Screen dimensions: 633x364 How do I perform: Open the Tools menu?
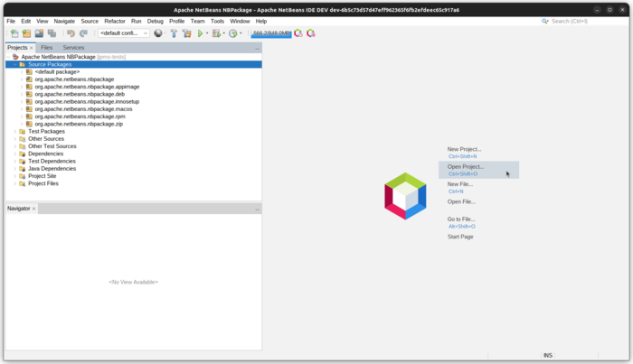217,21
